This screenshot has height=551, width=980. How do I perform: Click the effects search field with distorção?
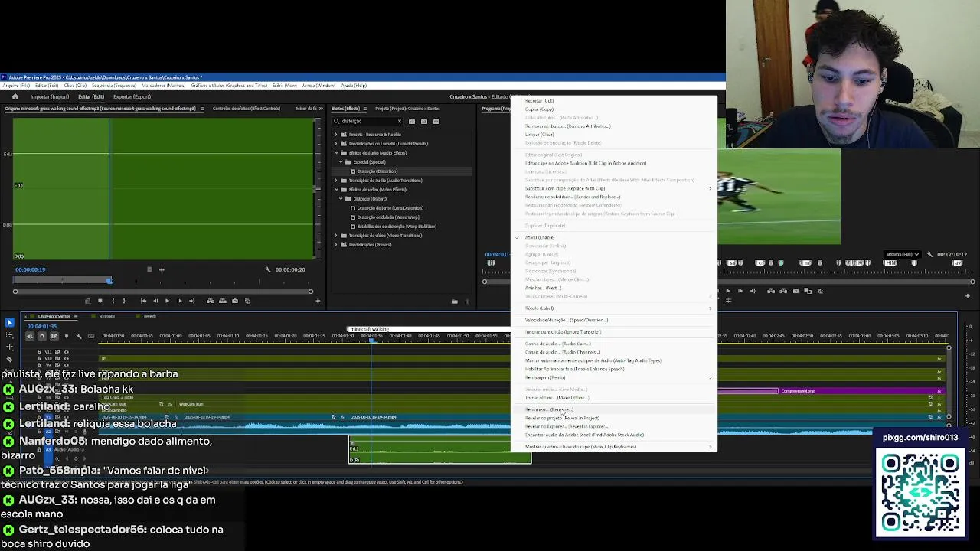point(366,122)
